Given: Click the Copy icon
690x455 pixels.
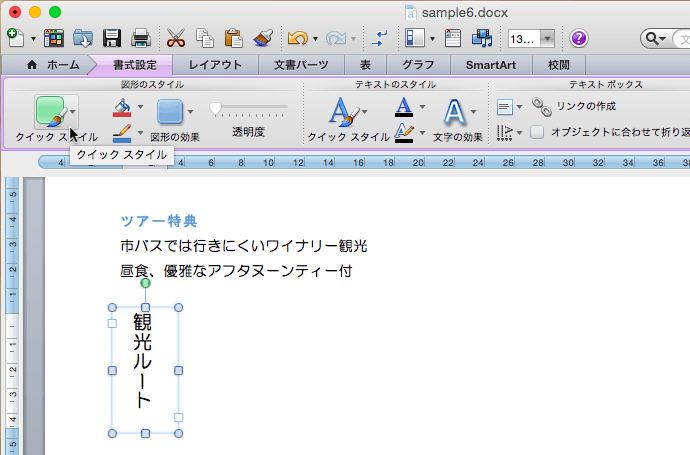Looking at the screenshot, I should [x=205, y=38].
